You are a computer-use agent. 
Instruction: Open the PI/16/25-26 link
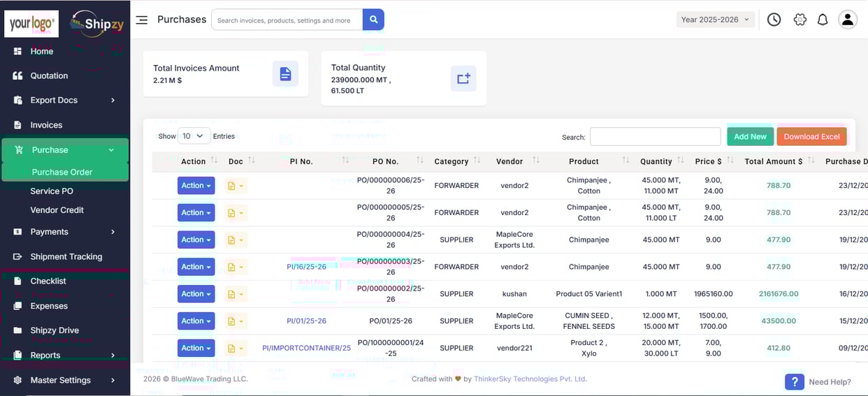[x=306, y=267]
